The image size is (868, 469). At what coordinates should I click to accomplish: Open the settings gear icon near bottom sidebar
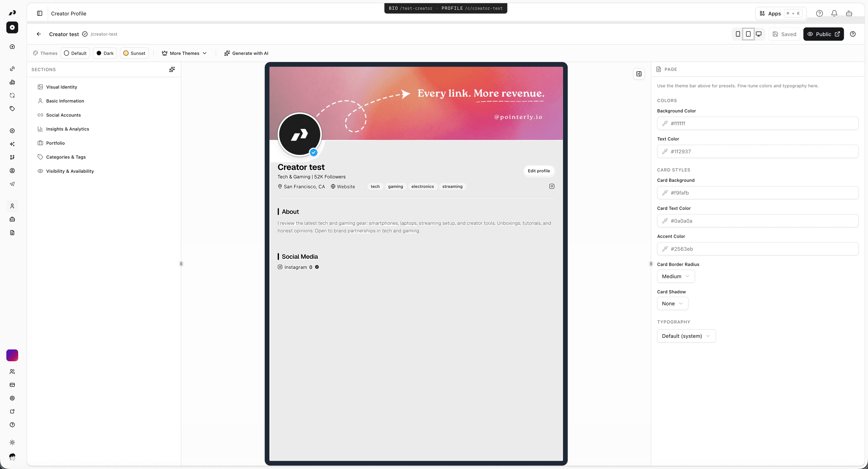tap(12, 398)
